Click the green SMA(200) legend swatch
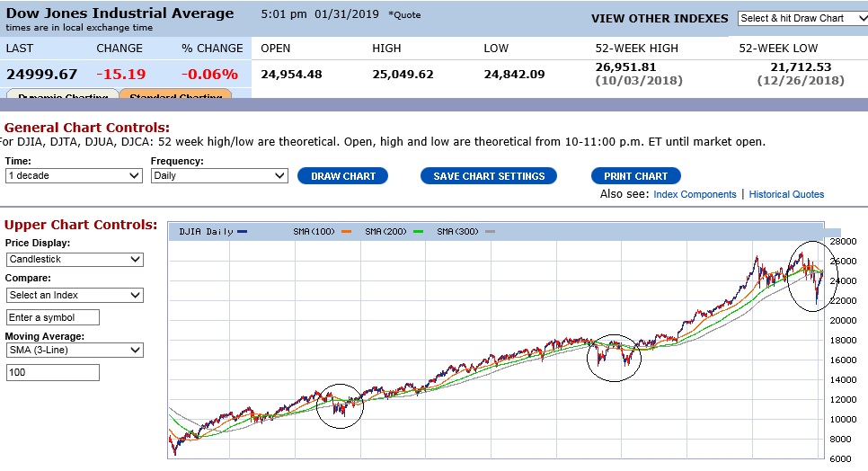The height and width of the screenshot is (471, 868). tap(417, 232)
